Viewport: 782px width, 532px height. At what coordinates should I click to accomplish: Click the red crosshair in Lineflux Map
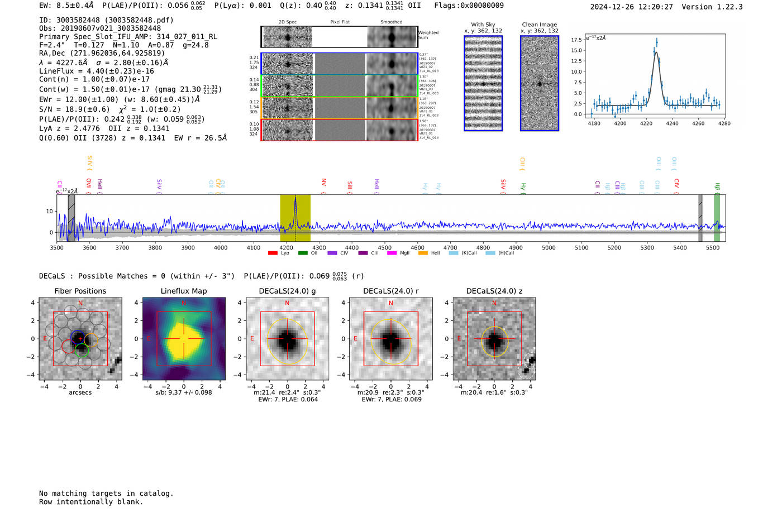(x=184, y=339)
